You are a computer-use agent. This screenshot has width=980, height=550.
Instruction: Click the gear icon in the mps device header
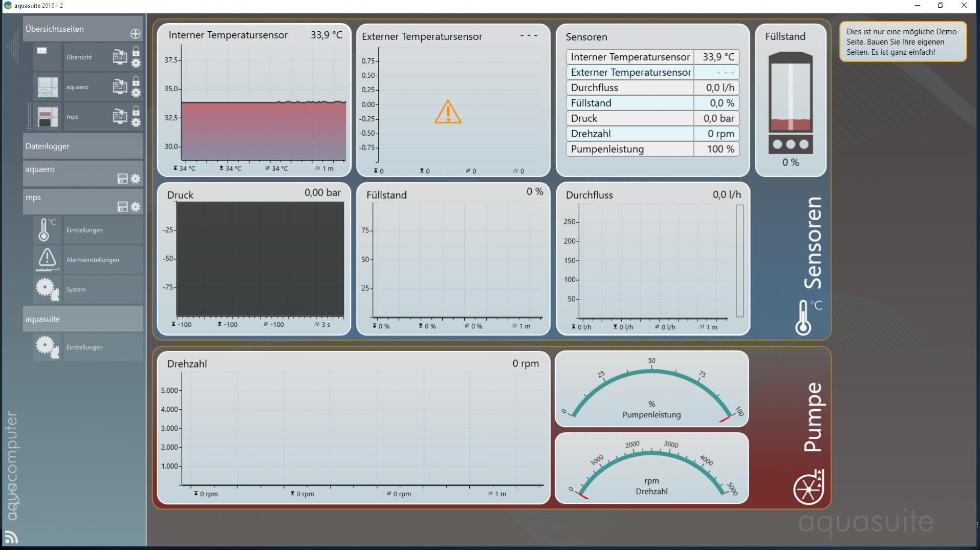pos(135,207)
